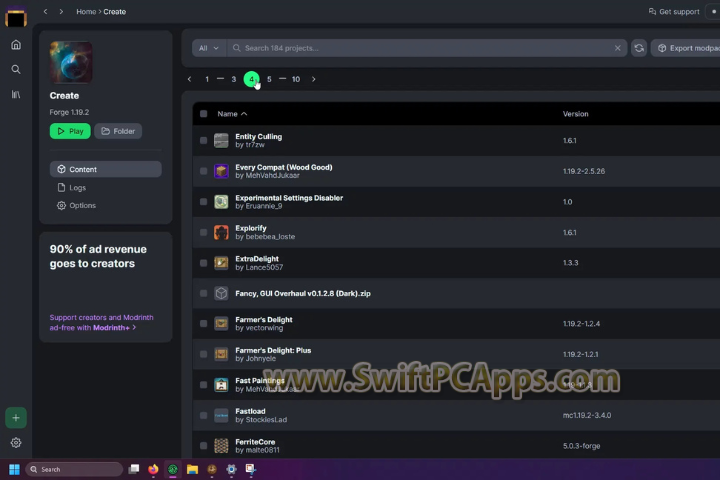
Task: Click Export modpack button
Action: (686, 48)
